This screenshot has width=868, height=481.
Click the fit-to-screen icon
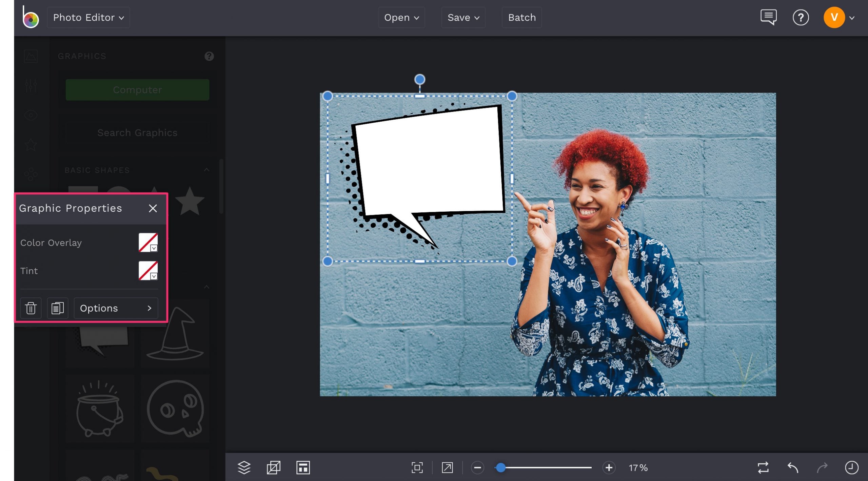[417, 468]
